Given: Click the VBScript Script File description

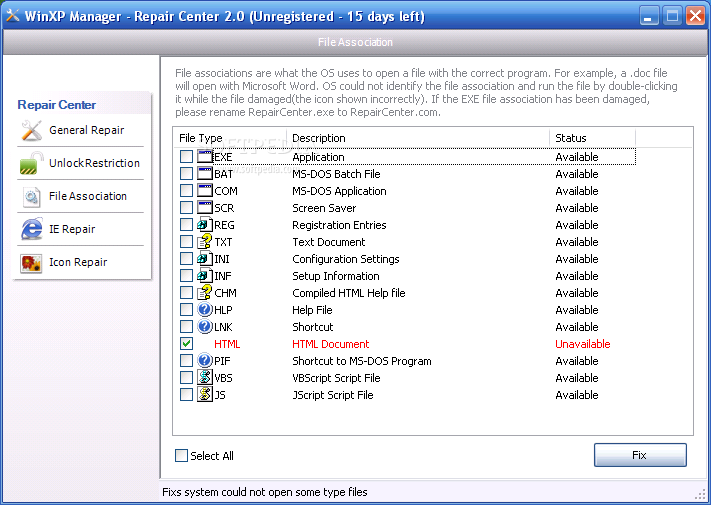Looking at the screenshot, I should [336, 378].
